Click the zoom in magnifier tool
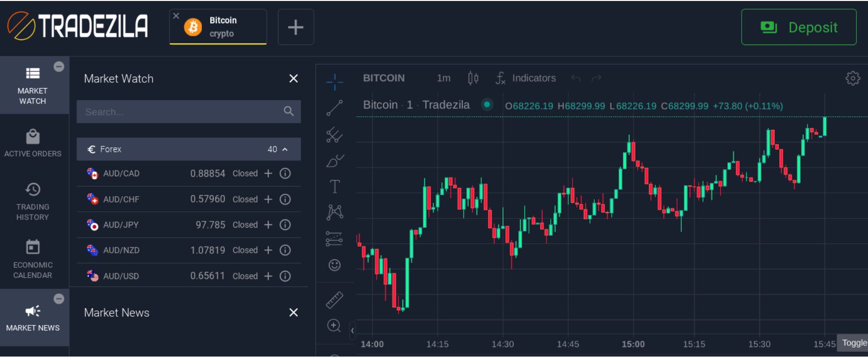The image size is (868, 357). [x=334, y=326]
